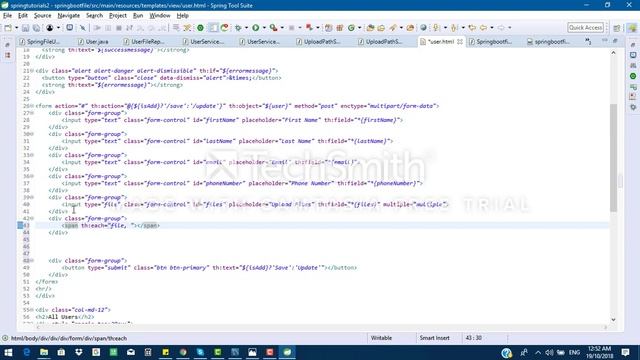
Task: Open the Window menu
Action: coord(160,16)
